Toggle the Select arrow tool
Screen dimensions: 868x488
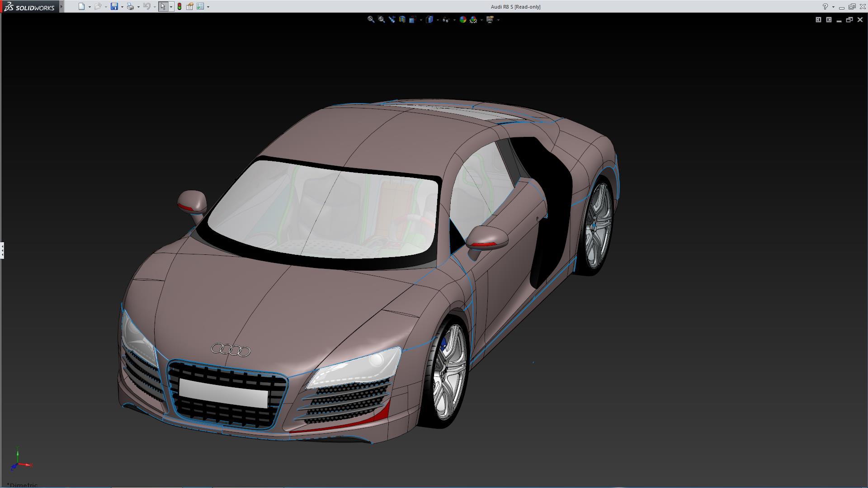point(163,6)
